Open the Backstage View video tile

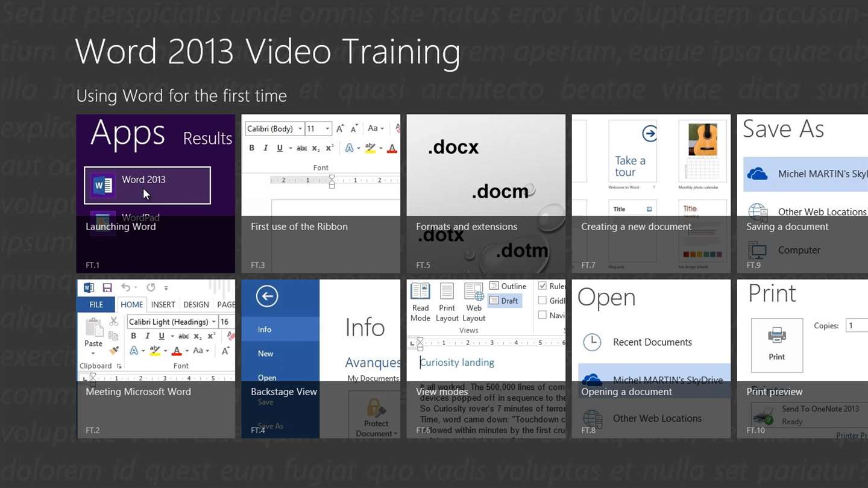(321, 358)
